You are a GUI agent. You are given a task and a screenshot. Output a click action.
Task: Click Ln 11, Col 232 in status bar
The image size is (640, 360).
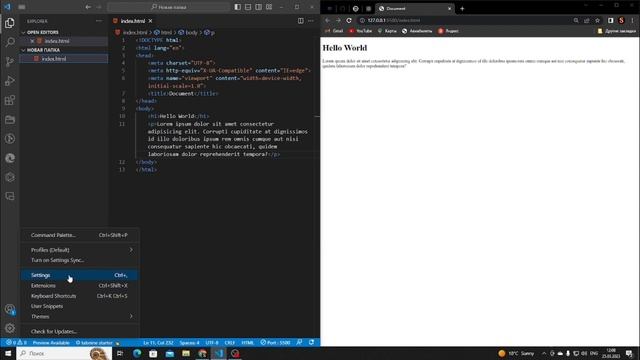(x=158, y=343)
